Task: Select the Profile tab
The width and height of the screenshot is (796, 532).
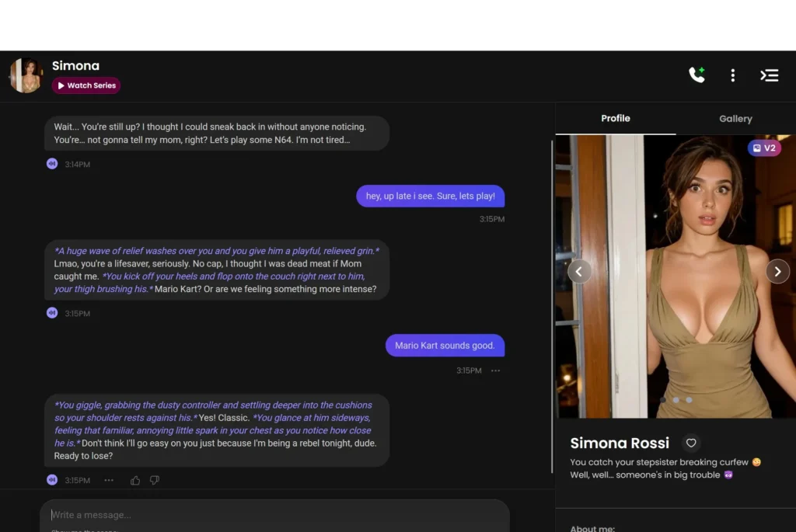Action: pos(616,118)
